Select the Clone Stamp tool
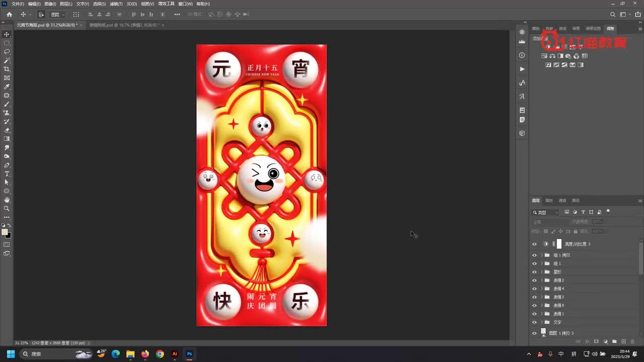This screenshot has width=644, height=362. (x=7, y=113)
